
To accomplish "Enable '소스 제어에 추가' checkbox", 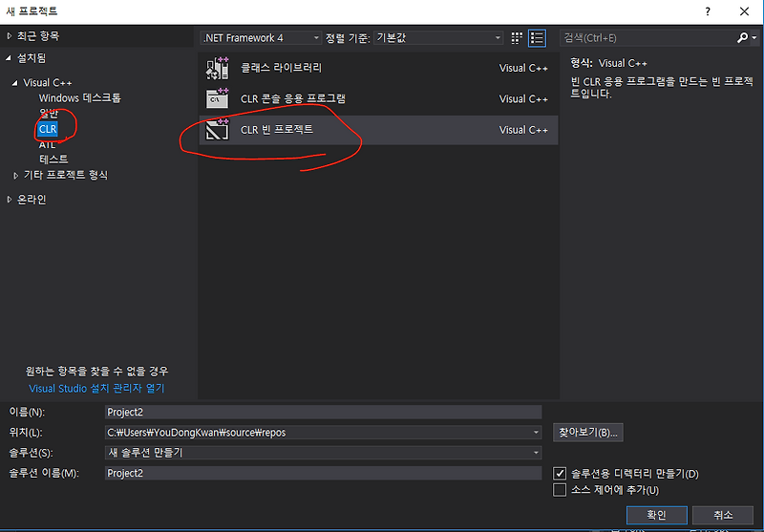I will pyautogui.click(x=560, y=490).
